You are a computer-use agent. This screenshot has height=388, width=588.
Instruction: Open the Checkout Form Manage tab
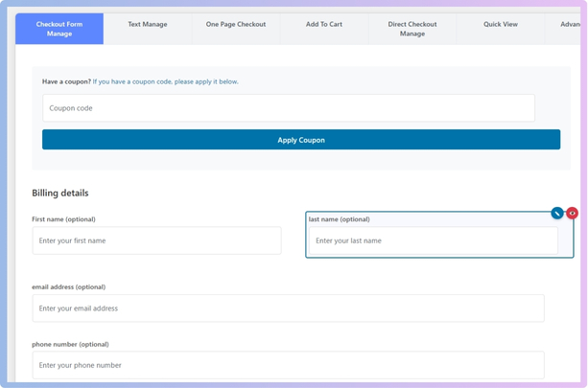59,29
